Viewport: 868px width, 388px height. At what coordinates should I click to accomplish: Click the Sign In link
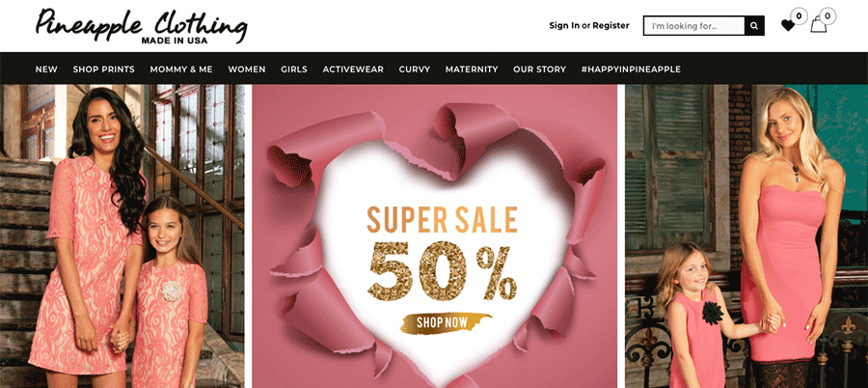[x=564, y=25]
